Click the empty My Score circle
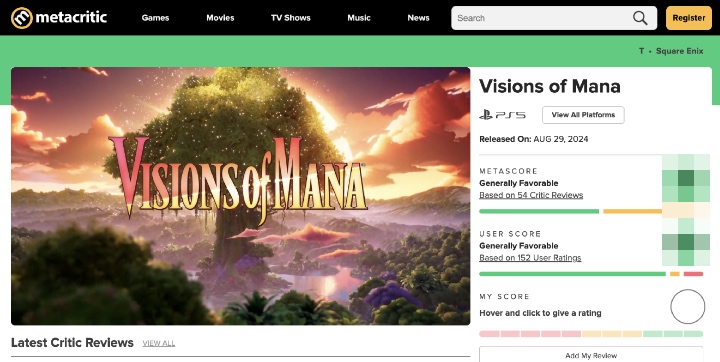The height and width of the screenshot is (362, 720). (687, 306)
